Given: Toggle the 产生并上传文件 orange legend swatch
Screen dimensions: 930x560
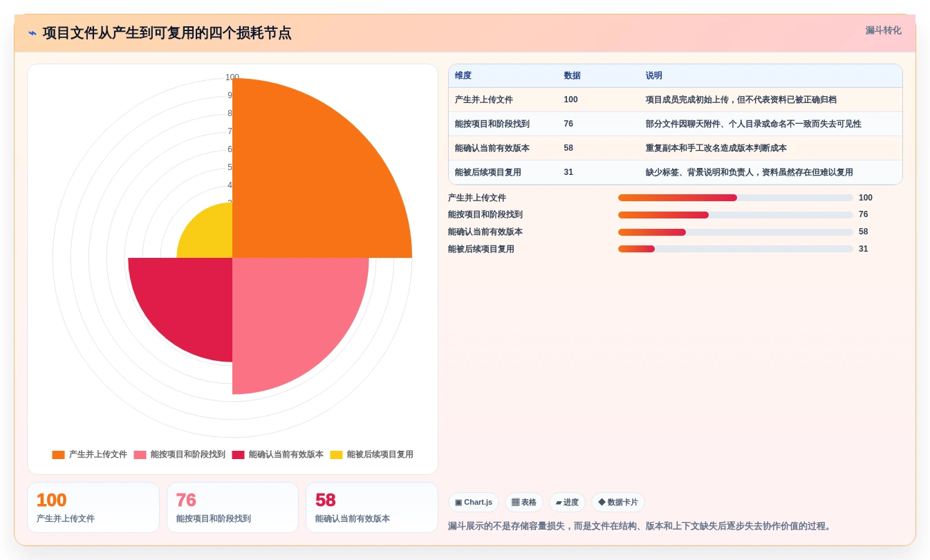Looking at the screenshot, I should (58, 455).
